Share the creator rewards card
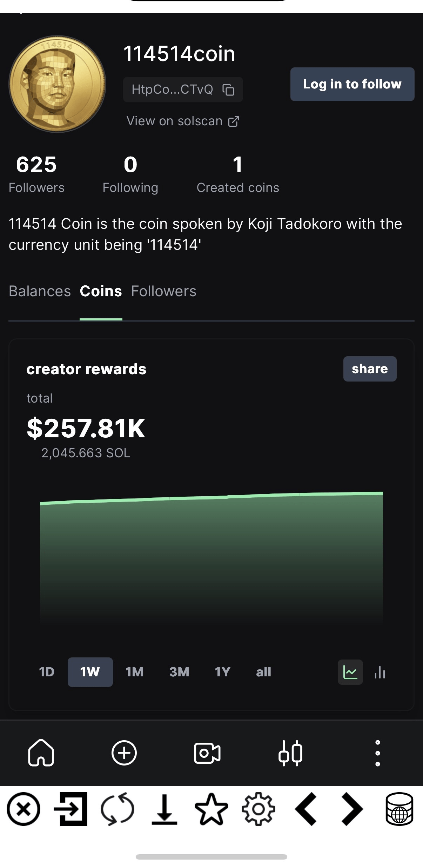Screen dimensions: 423x868 point(370,369)
